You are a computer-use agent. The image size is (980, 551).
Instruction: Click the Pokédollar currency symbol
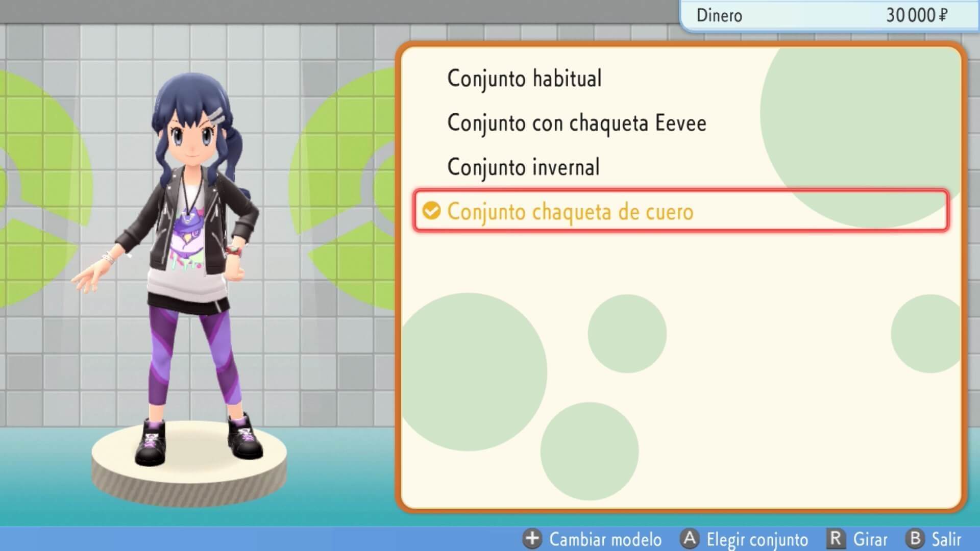pyautogui.click(x=943, y=15)
